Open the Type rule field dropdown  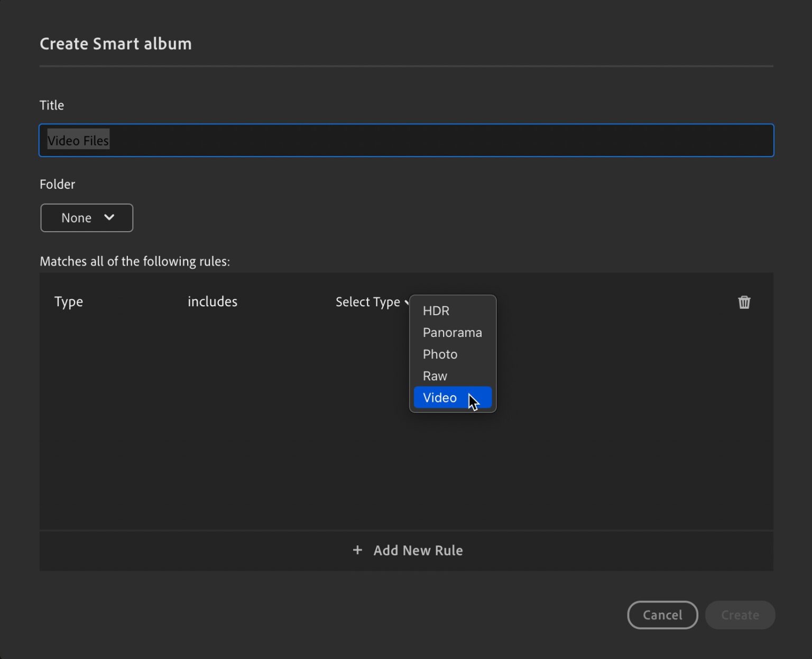click(68, 301)
